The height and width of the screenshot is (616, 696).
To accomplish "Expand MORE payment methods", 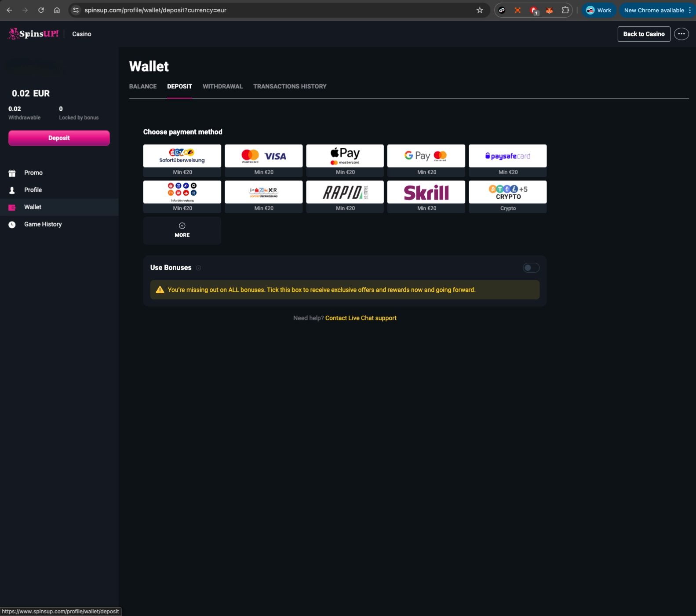I will pyautogui.click(x=182, y=230).
